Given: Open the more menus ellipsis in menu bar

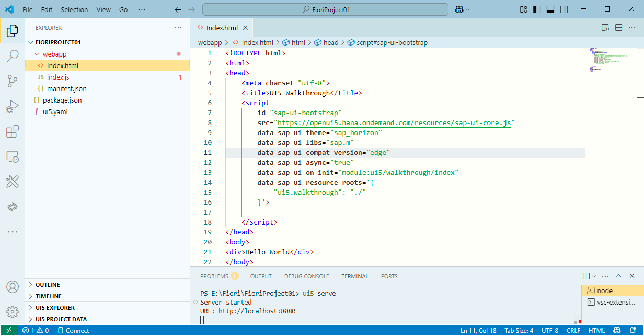Looking at the screenshot, I should [x=142, y=9].
